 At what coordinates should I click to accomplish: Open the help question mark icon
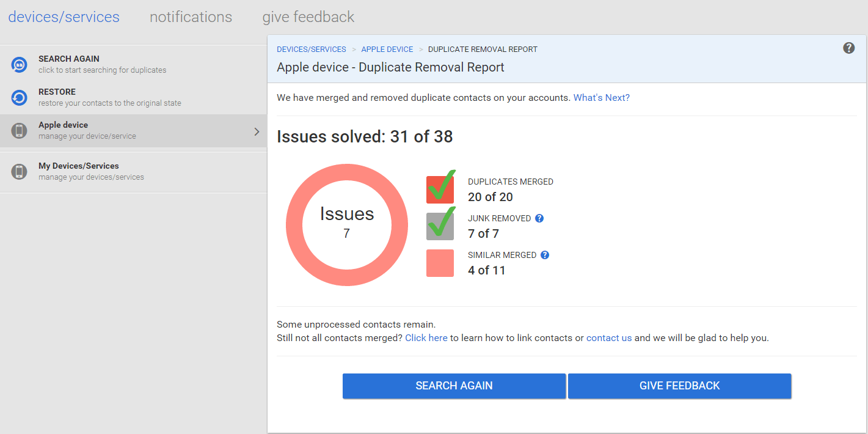(848, 48)
